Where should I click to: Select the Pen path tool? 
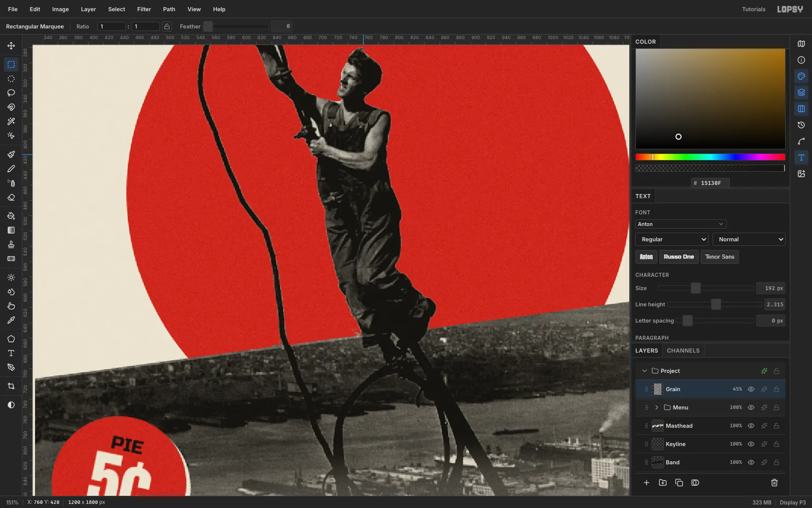pyautogui.click(x=11, y=367)
